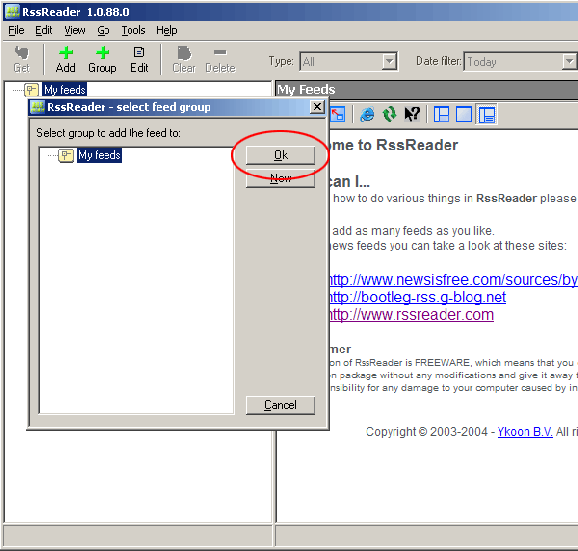Screen dimensions: 578x551
Task: Open the Ykoon B.V. link
Action: [525, 432]
